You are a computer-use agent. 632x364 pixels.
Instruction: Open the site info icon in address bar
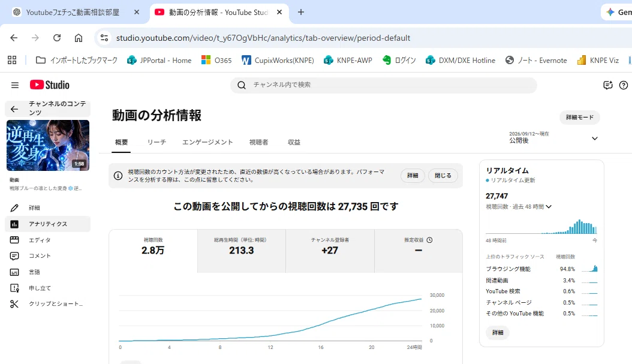104,38
